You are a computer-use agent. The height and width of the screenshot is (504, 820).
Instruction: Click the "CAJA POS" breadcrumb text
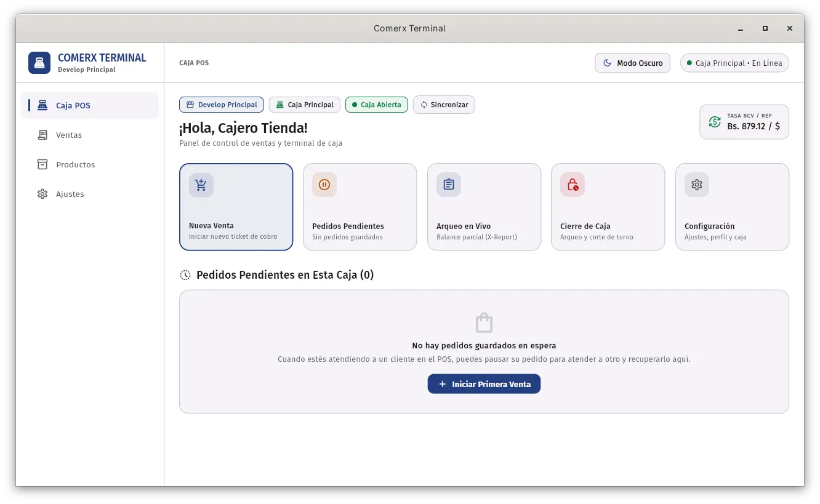click(194, 63)
